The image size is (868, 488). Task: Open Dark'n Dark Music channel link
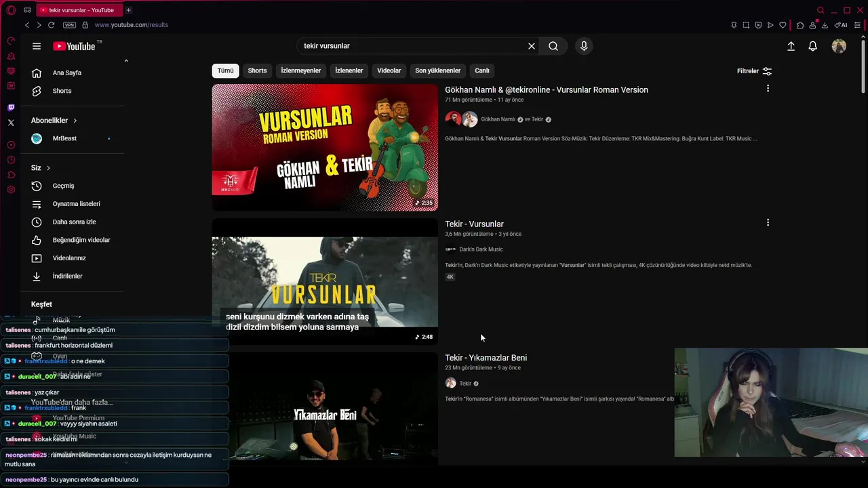pos(481,249)
